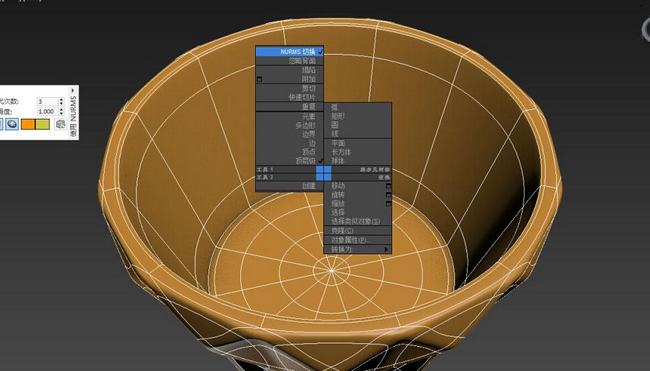
Task: Switch to 元素 sub-object level
Action: point(289,116)
